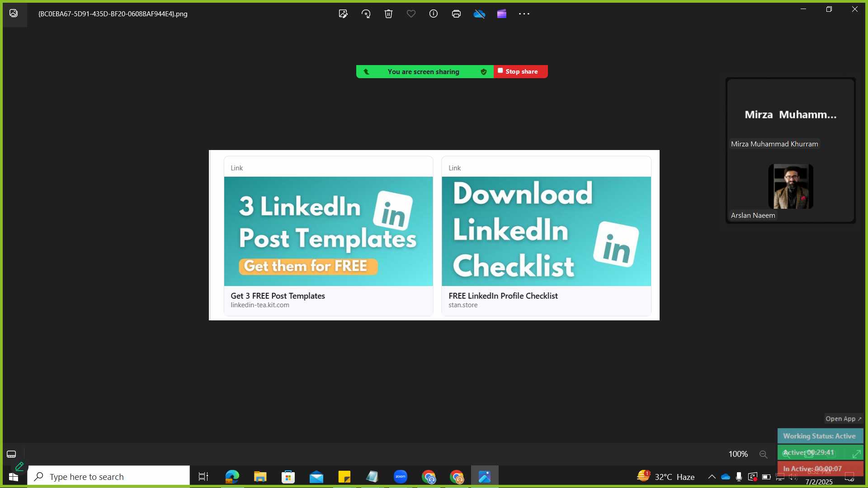Click the Open App button
This screenshot has height=488, width=868.
click(843, 419)
